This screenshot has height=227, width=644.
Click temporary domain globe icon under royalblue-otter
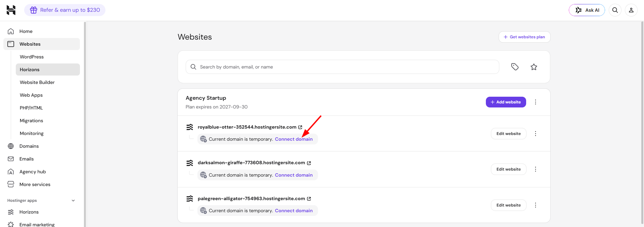pyautogui.click(x=203, y=139)
